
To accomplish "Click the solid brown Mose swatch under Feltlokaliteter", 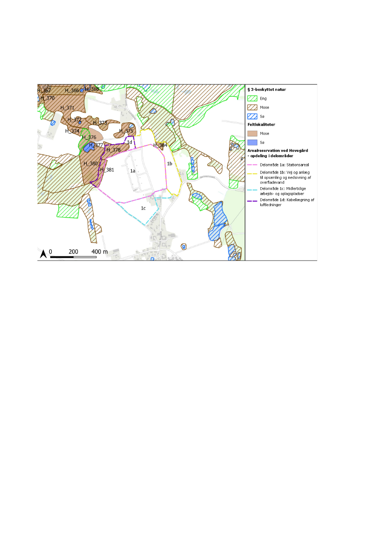I will (252, 134).
